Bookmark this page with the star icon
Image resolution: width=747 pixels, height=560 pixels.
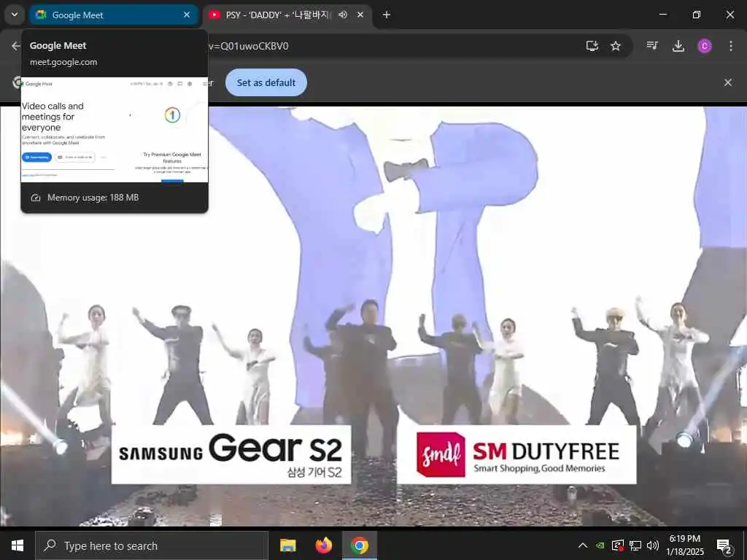pyautogui.click(x=616, y=46)
